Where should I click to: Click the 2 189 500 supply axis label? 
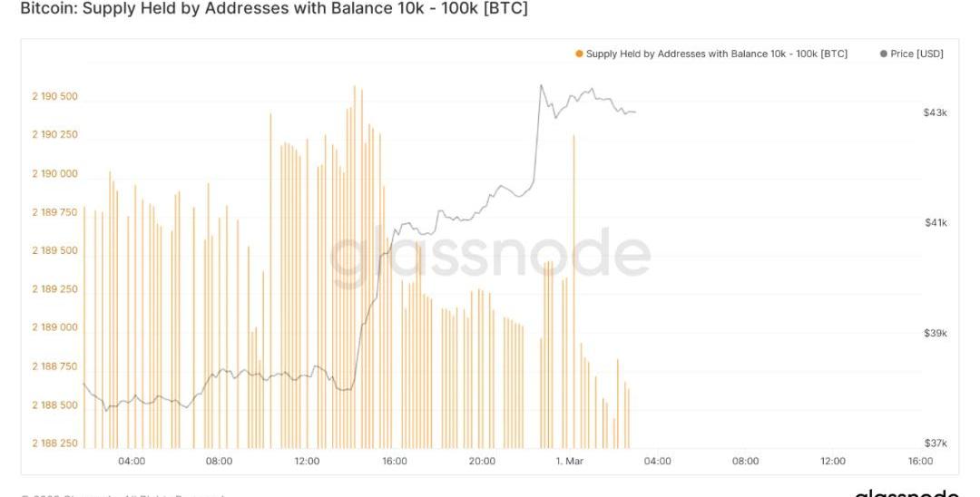55,250
